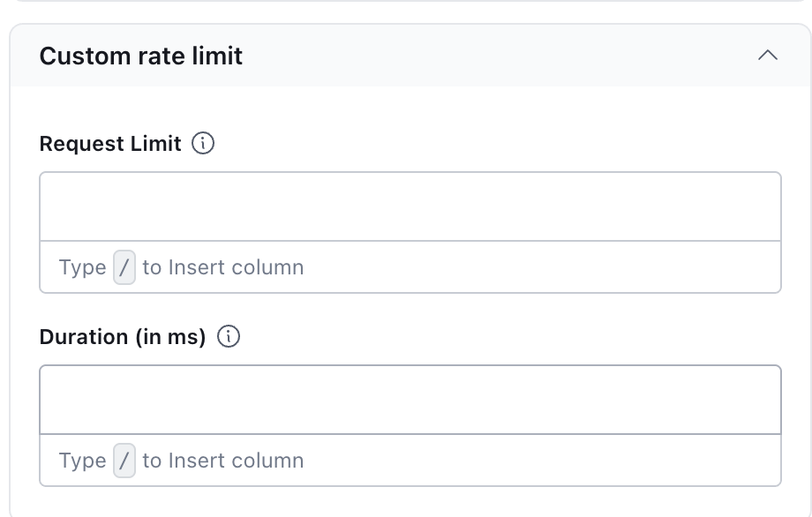Click the slash key badge under Duration
This screenshot has width=812, height=517.
(124, 461)
